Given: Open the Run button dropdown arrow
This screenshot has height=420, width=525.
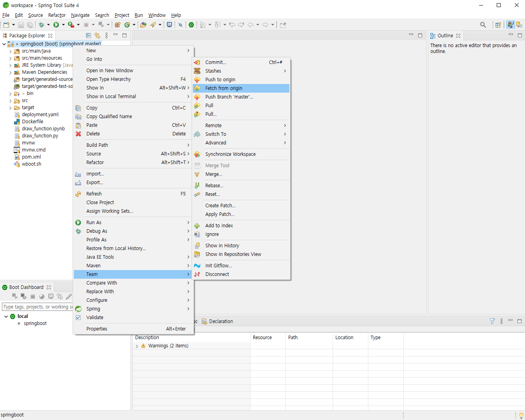Looking at the screenshot, I should tap(63, 25).
